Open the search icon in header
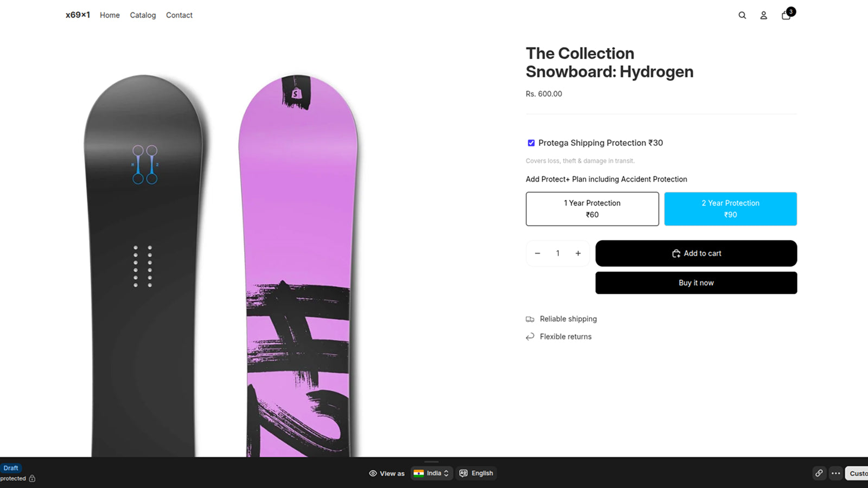868x488 pixels. tap(742, 15)
